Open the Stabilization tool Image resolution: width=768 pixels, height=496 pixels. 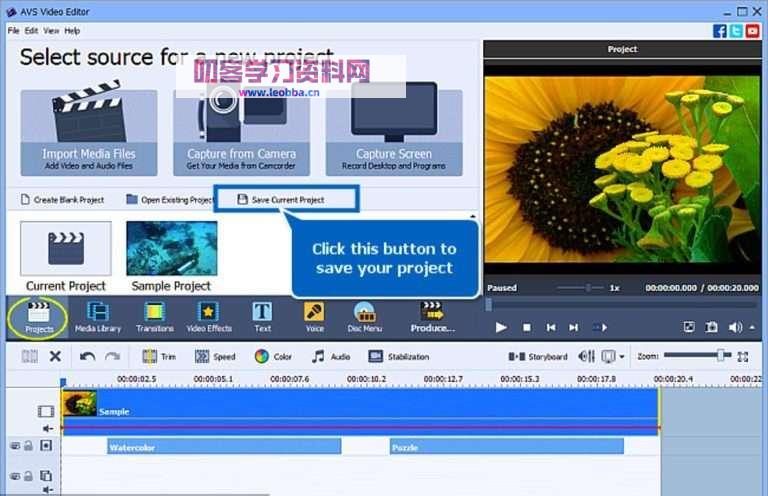[399, 356]
